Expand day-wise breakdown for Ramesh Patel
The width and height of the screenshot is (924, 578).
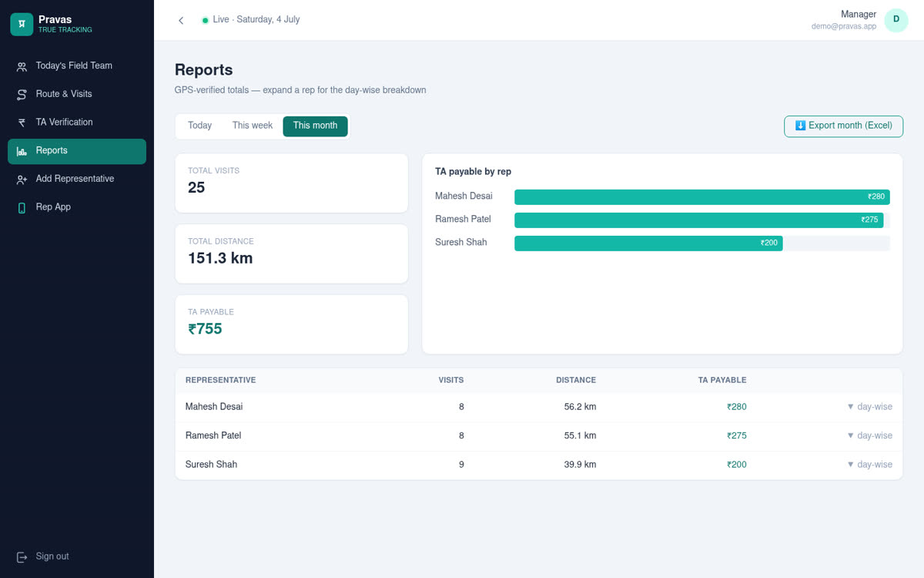point(869,435)
